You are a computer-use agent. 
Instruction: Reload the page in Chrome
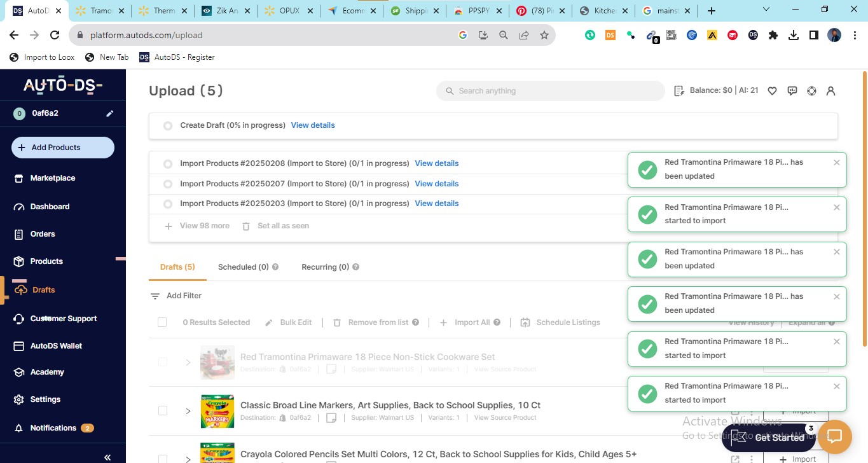point(55,36)
